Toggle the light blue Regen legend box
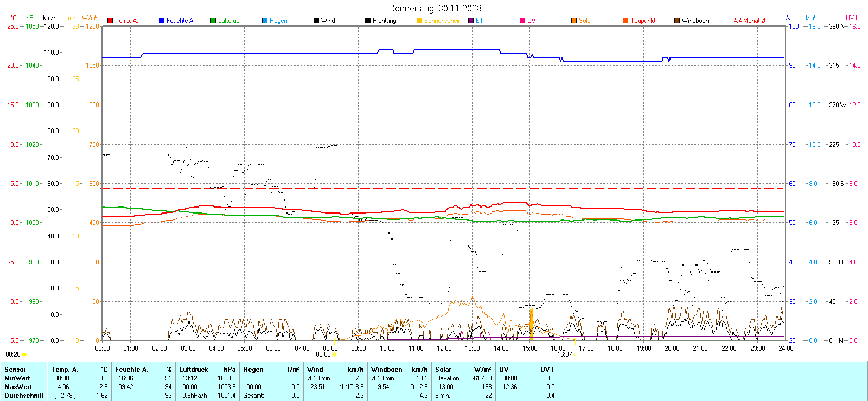 click(265, 21)
